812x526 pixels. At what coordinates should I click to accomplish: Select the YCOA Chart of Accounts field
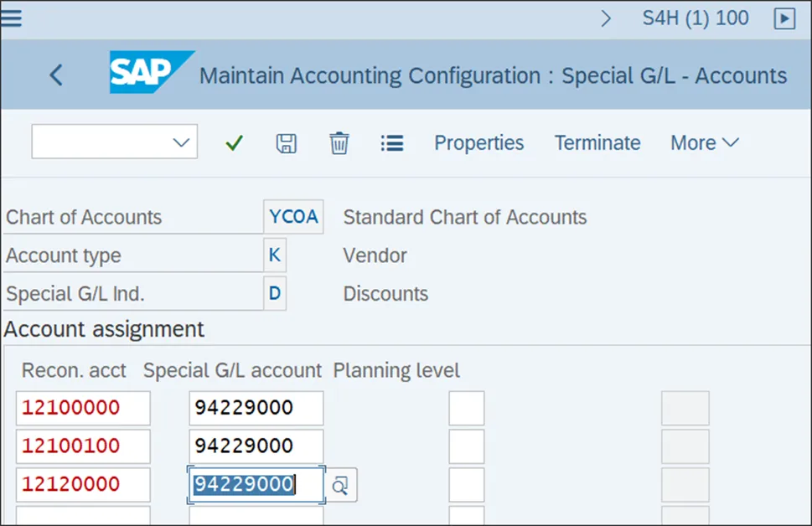[293, 217]
